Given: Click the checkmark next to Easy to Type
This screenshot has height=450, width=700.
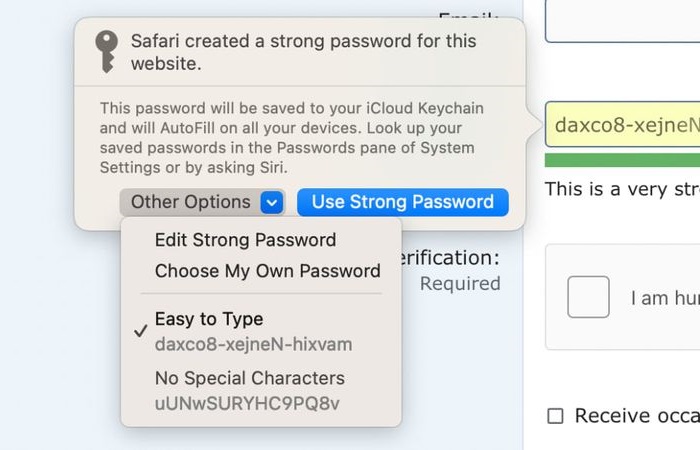Looking at the screenshot, I should 141,331.
